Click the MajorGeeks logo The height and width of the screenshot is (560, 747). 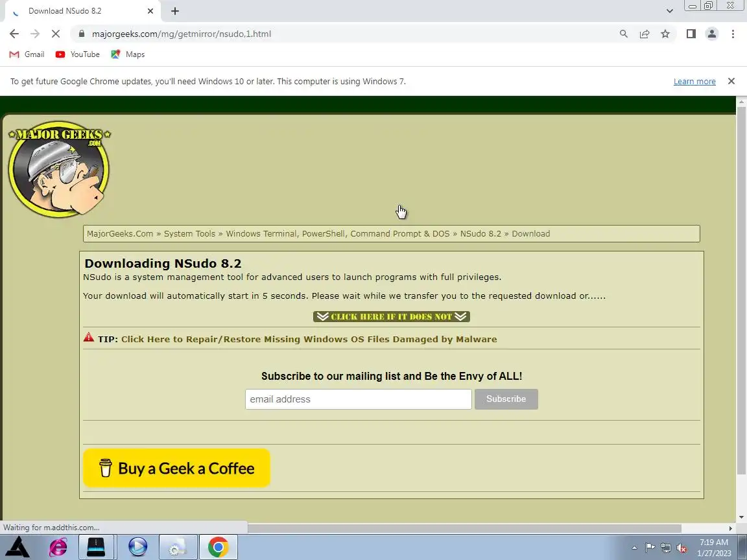60,169
